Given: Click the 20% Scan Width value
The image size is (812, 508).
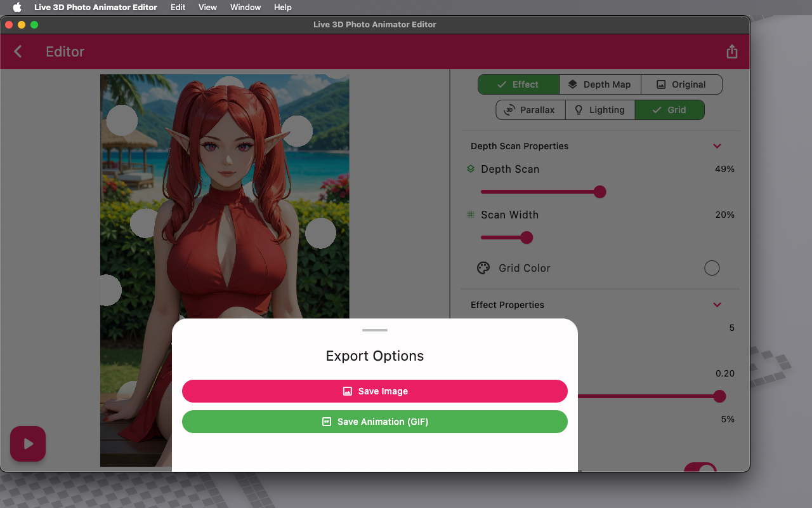Looking at the screenshot, I should [724, 215].
